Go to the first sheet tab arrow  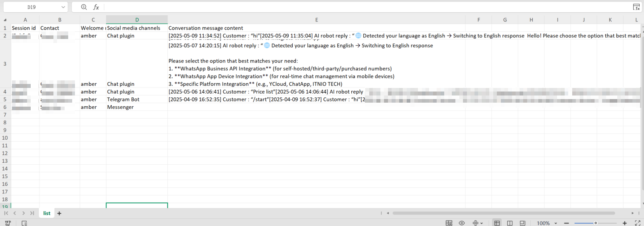point(6,213)
